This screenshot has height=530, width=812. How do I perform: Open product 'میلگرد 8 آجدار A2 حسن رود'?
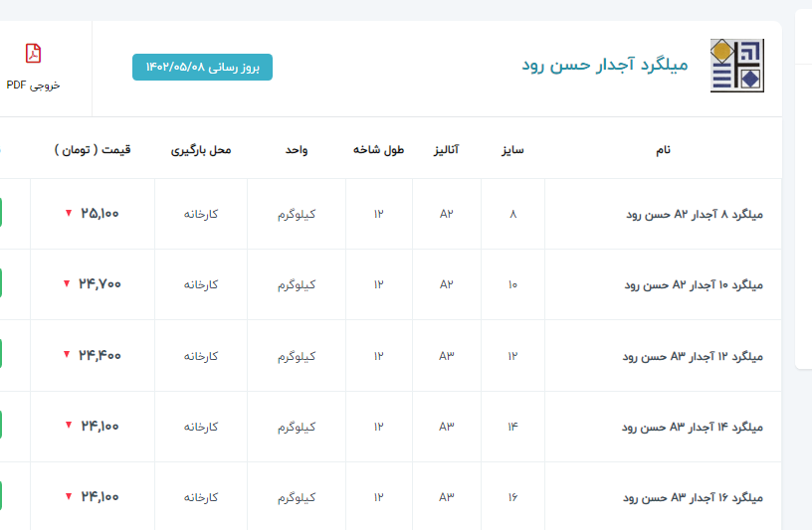[694, 214]
